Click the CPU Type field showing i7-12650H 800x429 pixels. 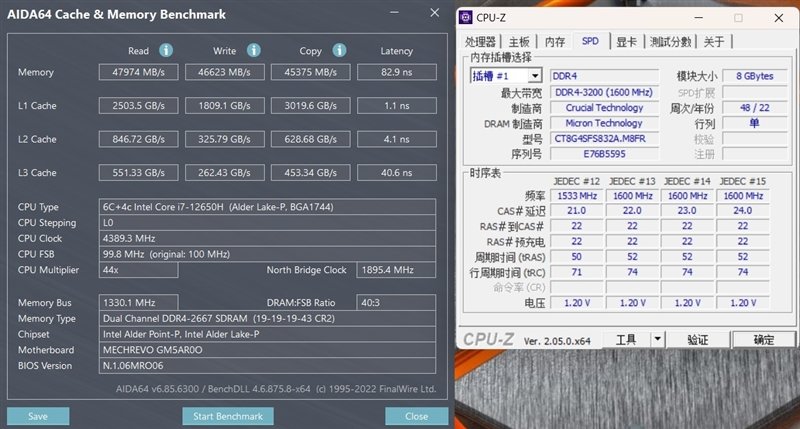tap(267, 207)
